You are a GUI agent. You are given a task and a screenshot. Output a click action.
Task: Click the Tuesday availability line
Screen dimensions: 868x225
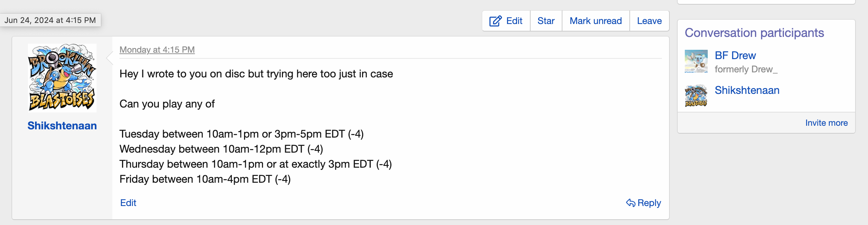242,134
